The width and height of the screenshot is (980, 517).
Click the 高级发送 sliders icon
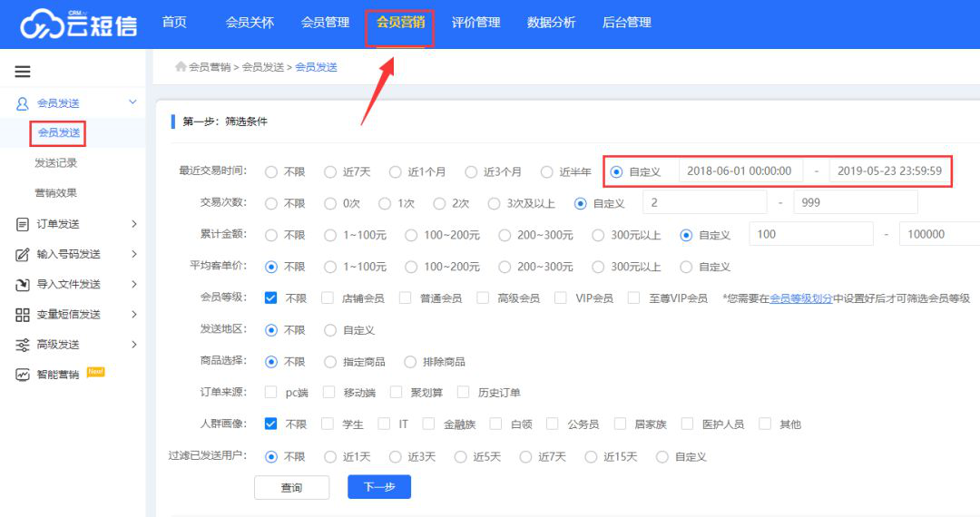click(23, 345)
